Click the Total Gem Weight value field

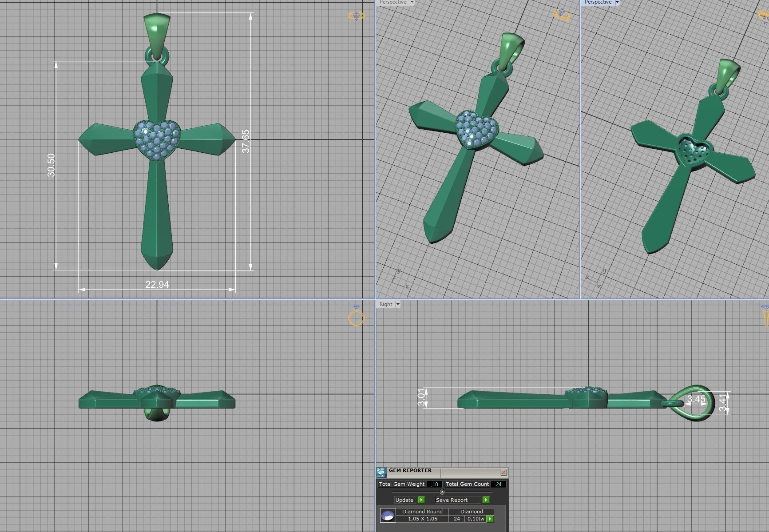point(434,484)
